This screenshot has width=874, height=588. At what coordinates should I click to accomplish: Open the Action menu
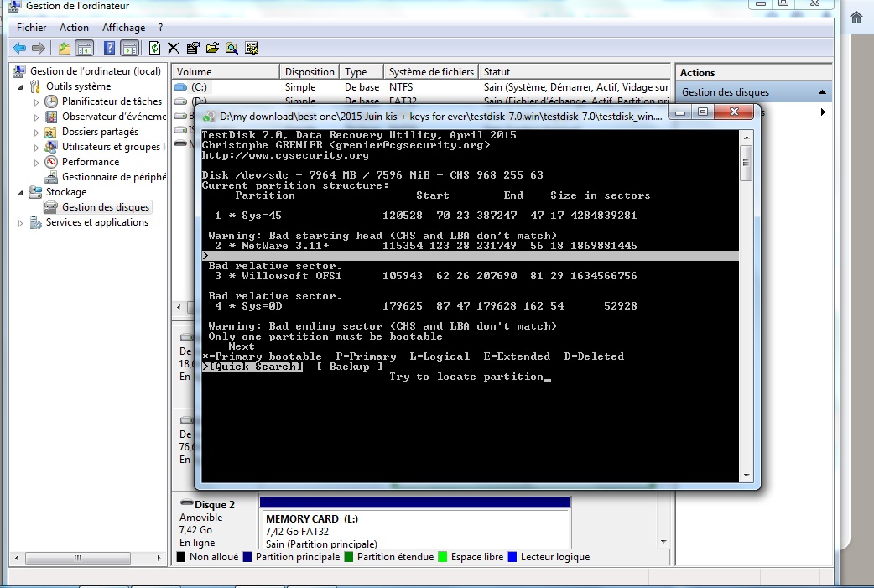[x=74, y=28]
